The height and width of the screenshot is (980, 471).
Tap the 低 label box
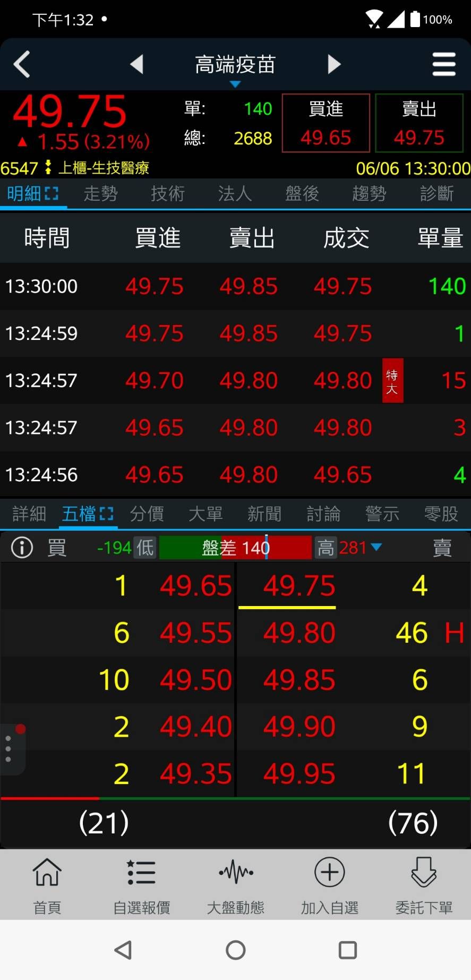click(x=145, y=547)
